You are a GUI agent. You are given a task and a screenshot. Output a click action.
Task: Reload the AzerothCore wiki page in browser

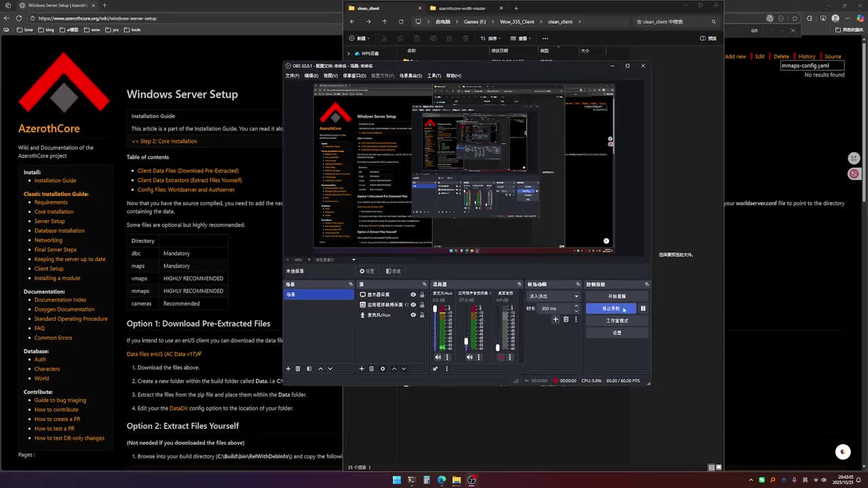pos(18,18)
